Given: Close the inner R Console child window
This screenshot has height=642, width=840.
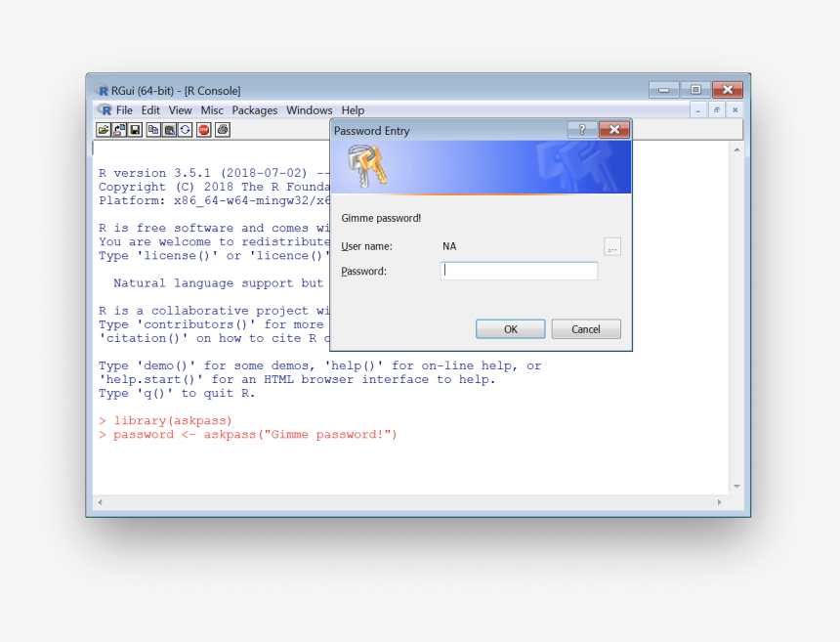Looking at the screenshot, I should pos(735,110).
